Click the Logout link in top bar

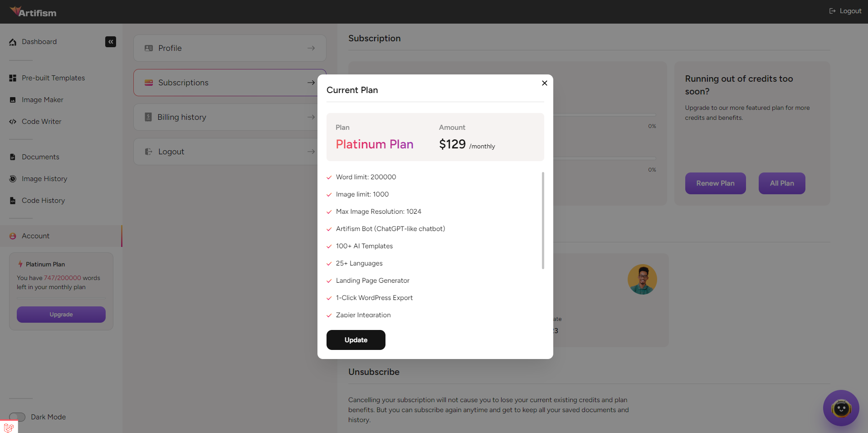pos(845,11)
